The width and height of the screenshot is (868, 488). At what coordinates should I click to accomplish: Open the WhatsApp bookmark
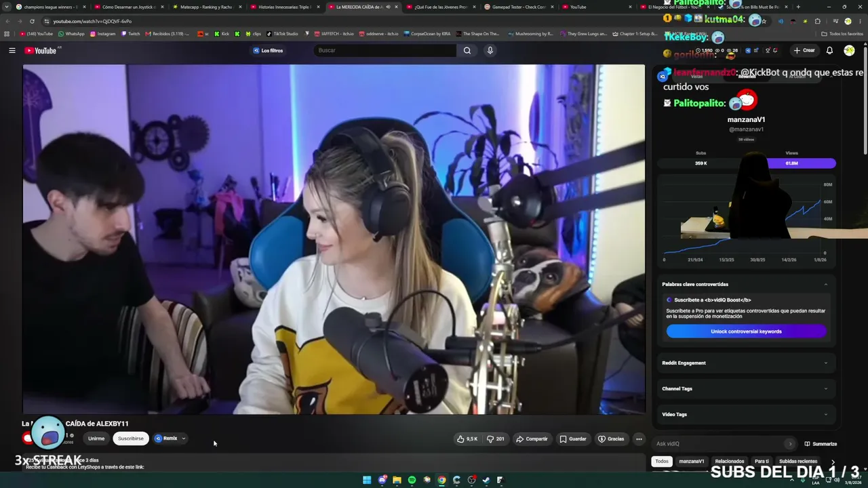tap(71, 34)
